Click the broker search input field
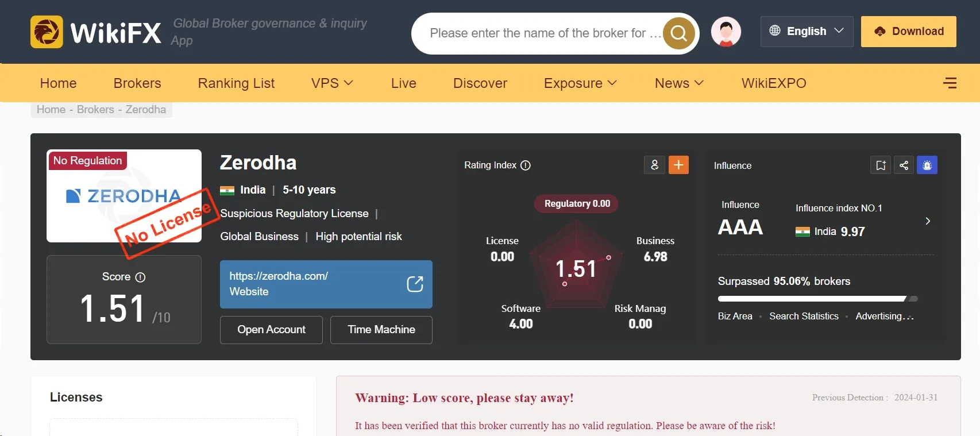The height and width of the screenshot is (436, 980). pyautogui.click(x=545, y=33)
